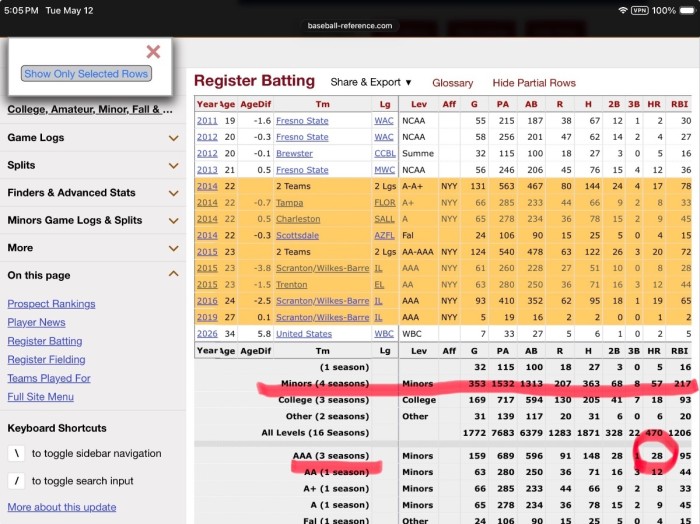Tap the baseball-reference.com address bar
Viewport: 700px width, 524px height.
[x=350, y=25]
